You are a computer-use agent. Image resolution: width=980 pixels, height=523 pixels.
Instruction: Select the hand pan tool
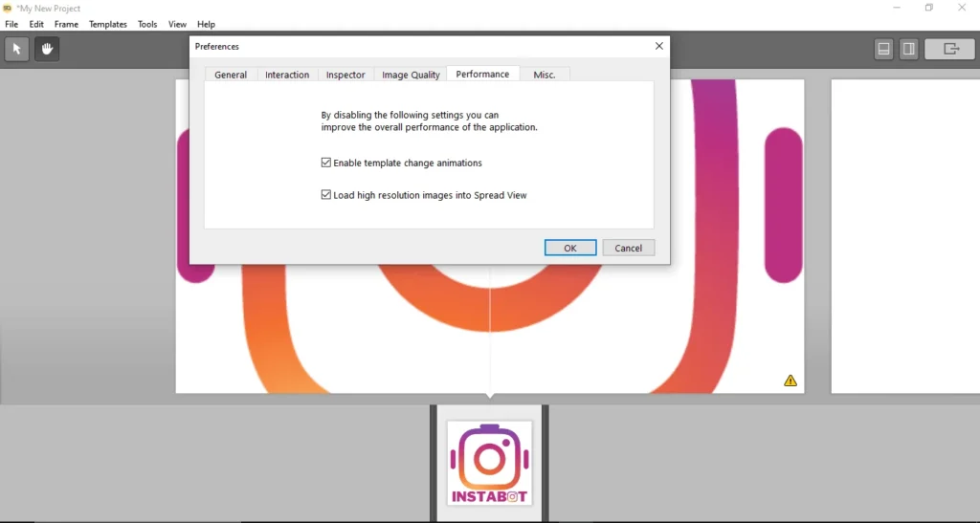(47, 49)
